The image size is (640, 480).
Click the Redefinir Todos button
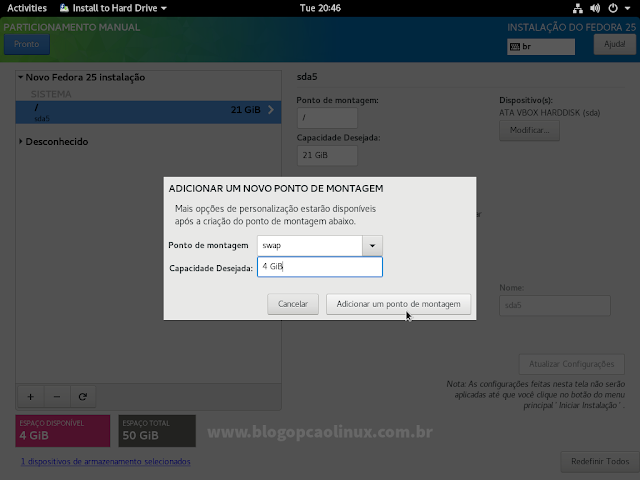(600, 461)
